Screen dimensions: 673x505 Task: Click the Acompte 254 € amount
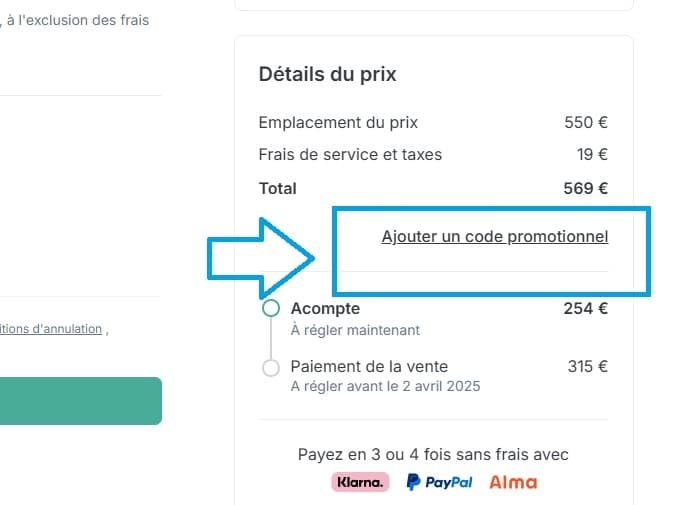[x=585, y=309]
